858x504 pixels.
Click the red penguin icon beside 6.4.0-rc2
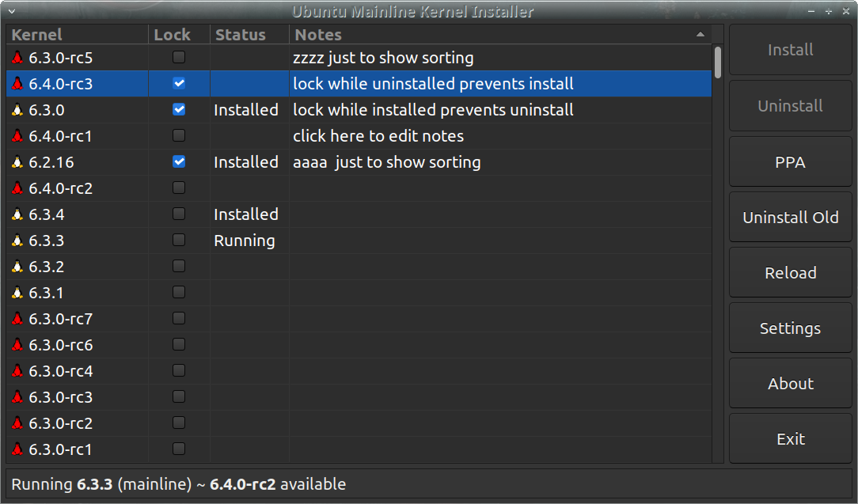point(17,188)
